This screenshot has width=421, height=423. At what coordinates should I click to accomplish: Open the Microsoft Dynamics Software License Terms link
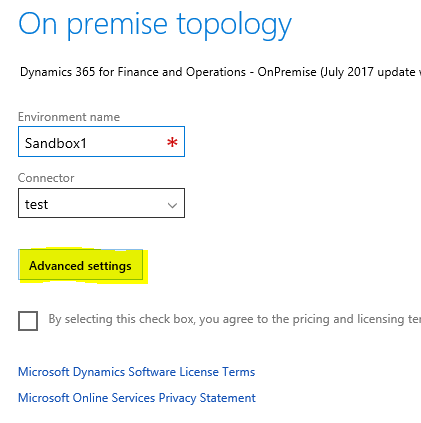point(137,372)
